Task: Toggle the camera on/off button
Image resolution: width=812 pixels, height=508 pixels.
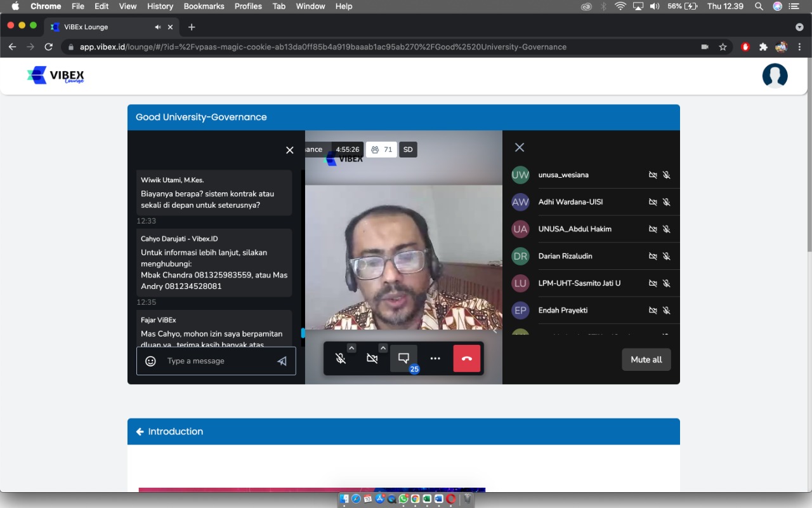Action: tap(372, 358)
